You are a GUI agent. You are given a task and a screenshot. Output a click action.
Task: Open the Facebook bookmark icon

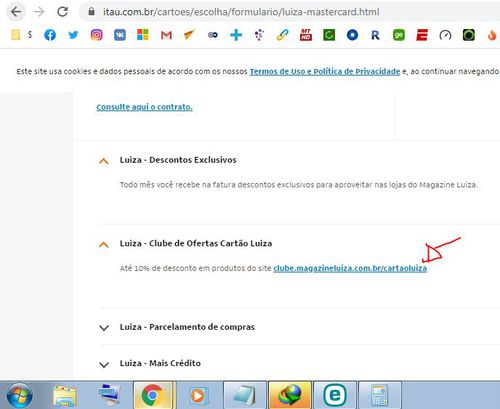pos(50,35)
